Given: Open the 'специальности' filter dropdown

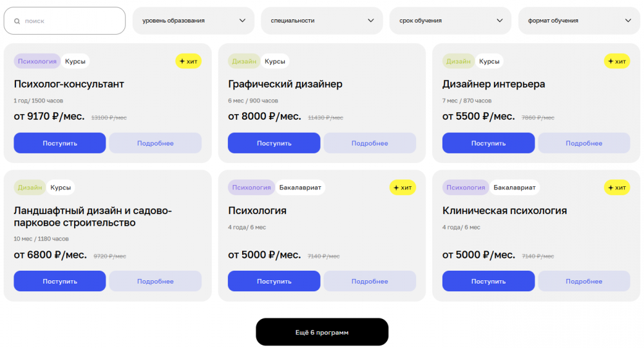Looking at the screenshot, I should pyautogui.click(x=322, y=21).
